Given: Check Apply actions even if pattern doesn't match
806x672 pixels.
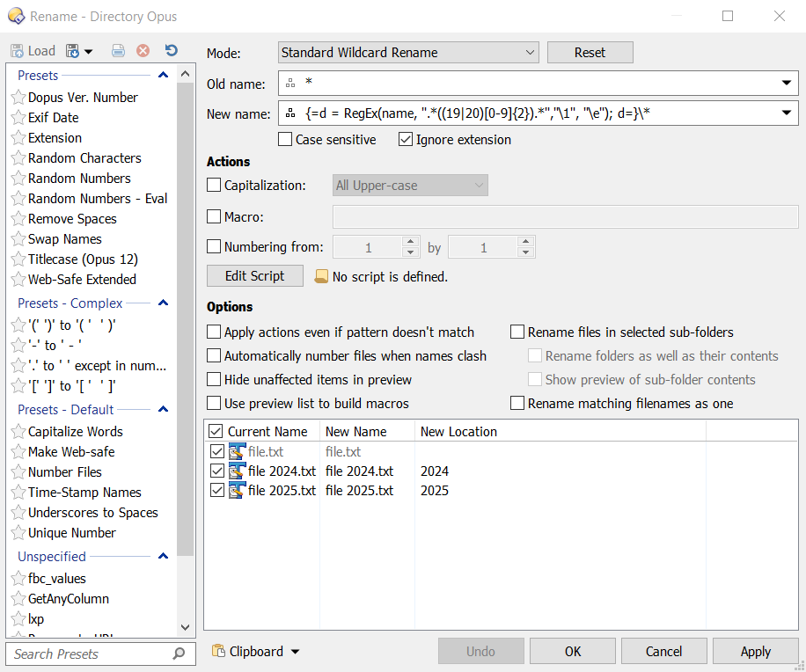Looking at the screenshot, I should coord(214,332).
